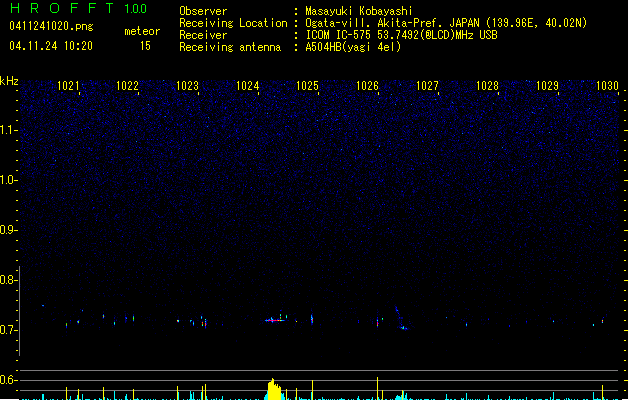Click the 1.0 kHz frequency axis label
629x400 pixels.
pyautogui.click(x=7, y=180)
